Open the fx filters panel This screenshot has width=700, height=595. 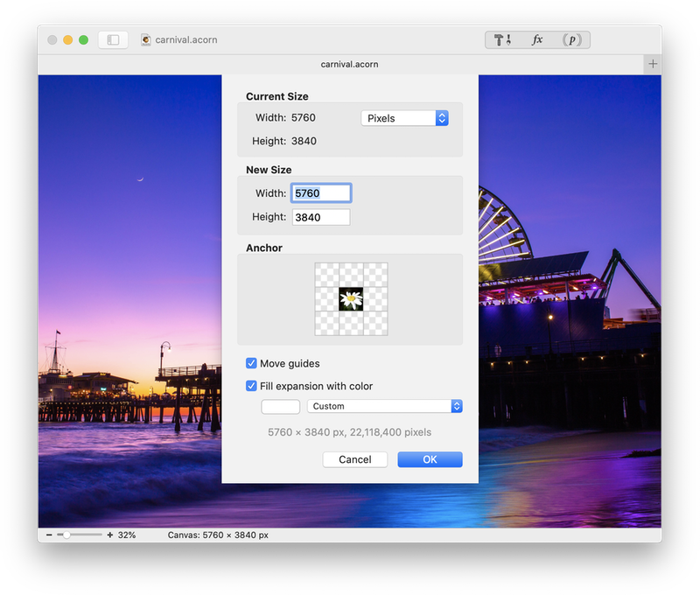click(537, 40)
